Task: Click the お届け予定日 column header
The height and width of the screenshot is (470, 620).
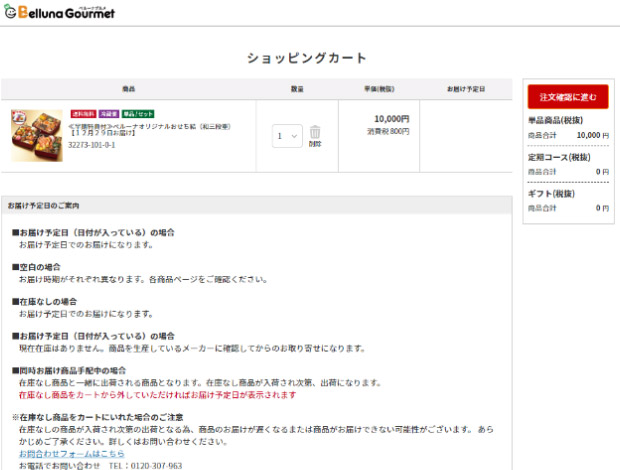Action: [x=465, y=89]
